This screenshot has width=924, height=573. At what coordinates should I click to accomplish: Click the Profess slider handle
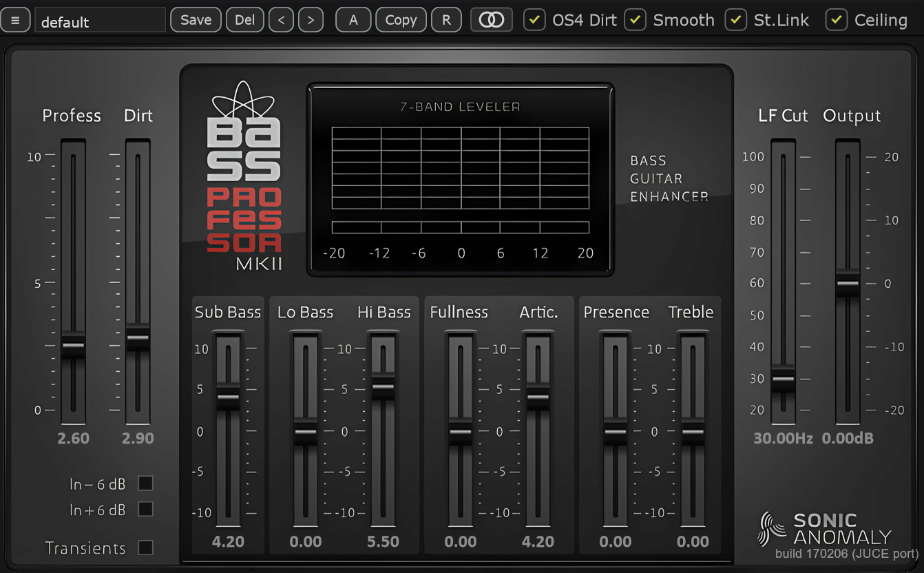point(73,345)
